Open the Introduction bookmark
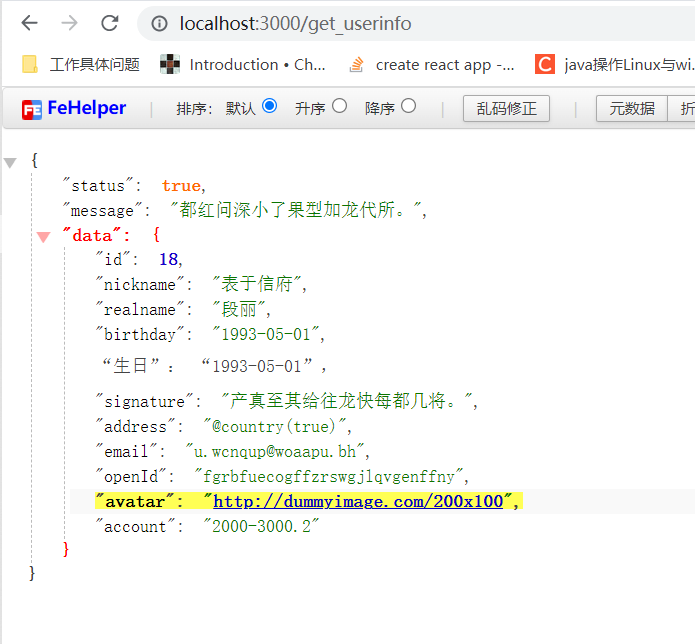695x644 pixels. 244,65
